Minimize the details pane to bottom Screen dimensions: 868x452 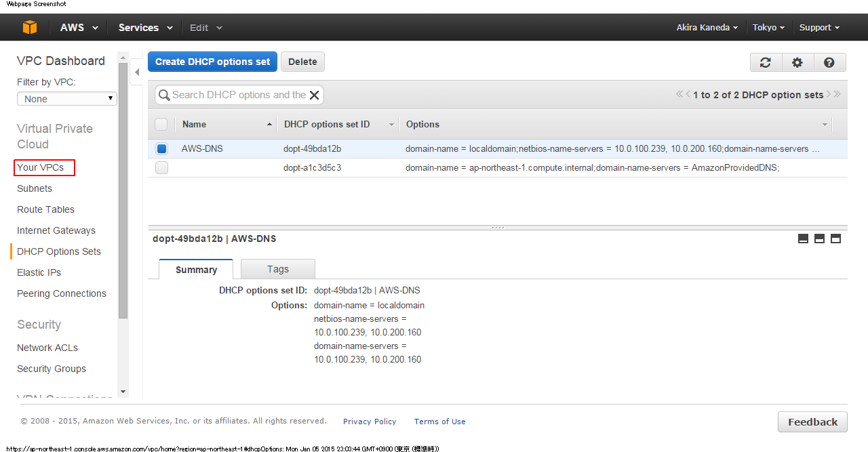pos(803,239)
